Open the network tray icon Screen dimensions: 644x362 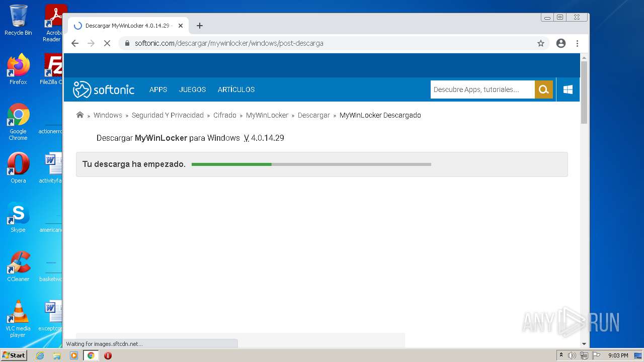(x=584, y=355)
